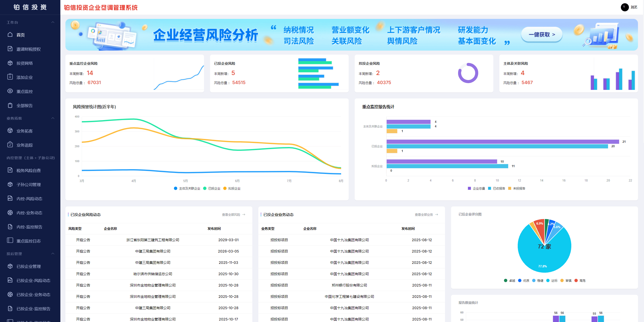Collapse the 业务拓客 section chevron
Screen dimensions: 644x322
point(53,118)
